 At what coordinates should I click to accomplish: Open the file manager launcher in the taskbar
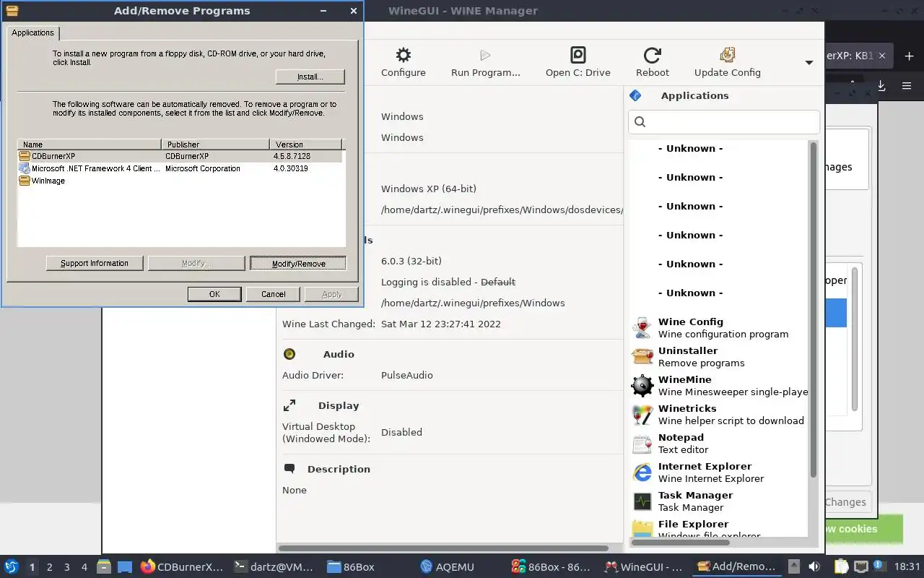104,566
